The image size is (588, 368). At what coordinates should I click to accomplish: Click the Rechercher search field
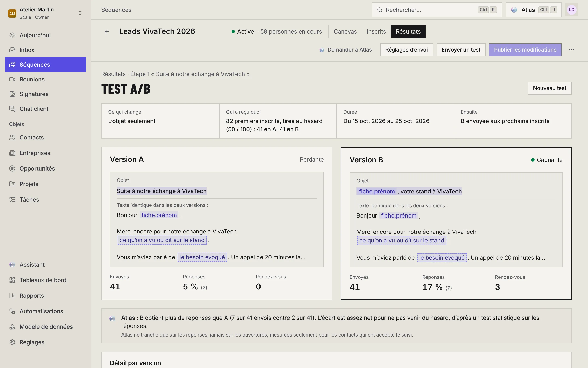tap(437, 10)
